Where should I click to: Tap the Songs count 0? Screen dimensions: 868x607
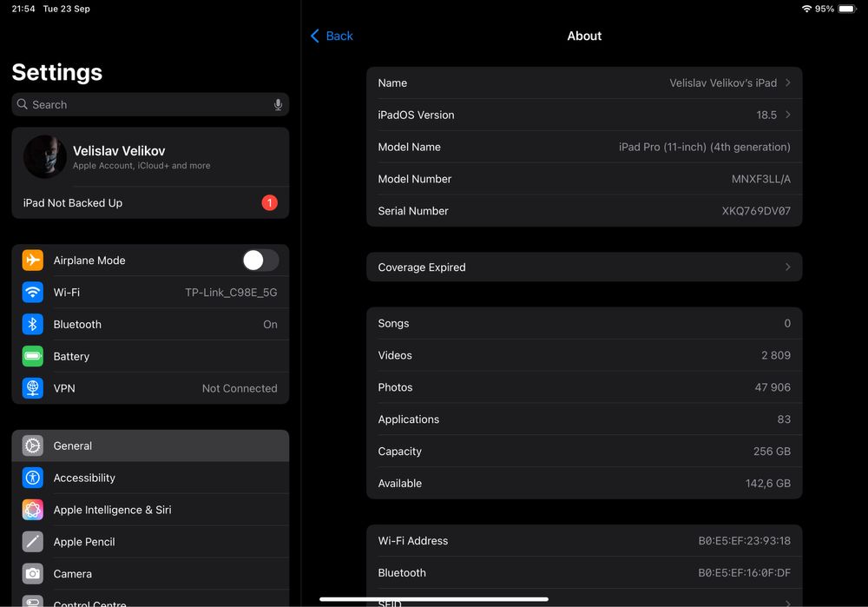coord(787,323)
